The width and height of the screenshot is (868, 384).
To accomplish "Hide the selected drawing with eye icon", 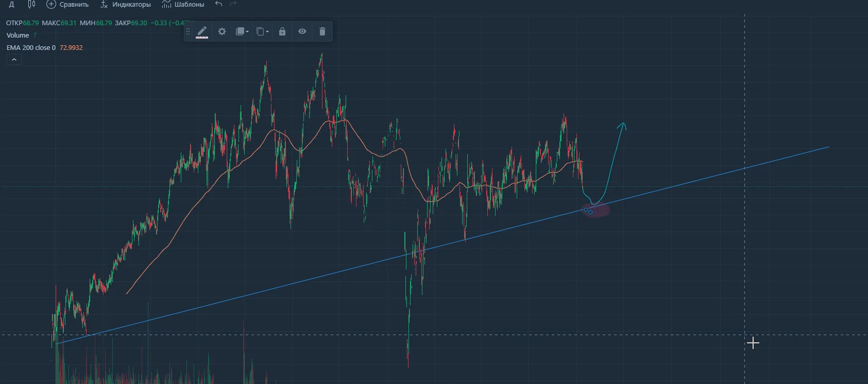I will pyautogui.click(x=302, y=31).
